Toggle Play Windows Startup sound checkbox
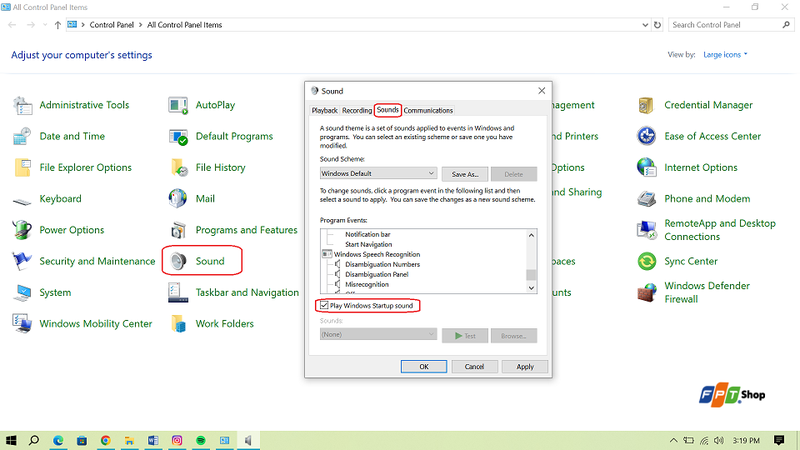This screenshot has height=450, width=800. pos(324,306)
